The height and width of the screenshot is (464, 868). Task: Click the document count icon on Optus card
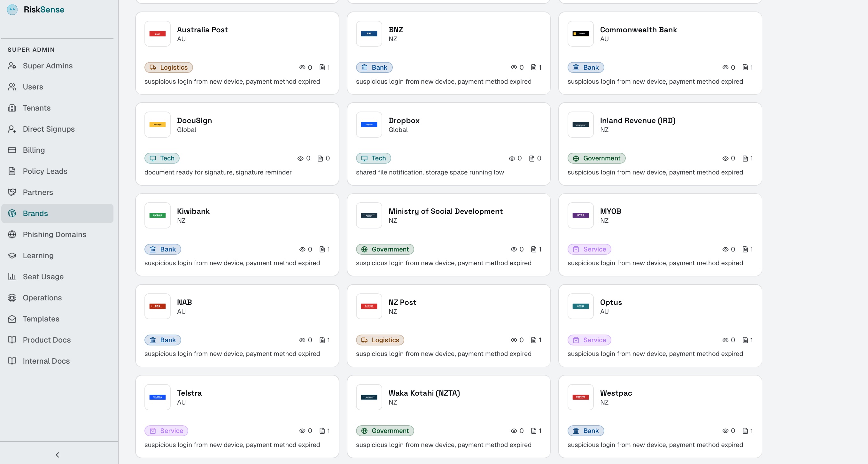pyautogui.click(x=745, y=340)
